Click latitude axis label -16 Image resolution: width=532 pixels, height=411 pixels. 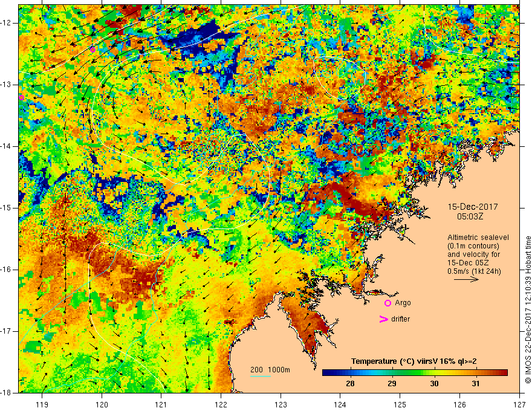(x=6, y=270)
